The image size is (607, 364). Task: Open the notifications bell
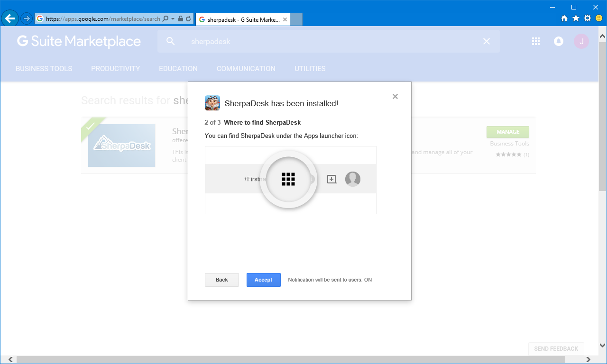tap(558, 41)
